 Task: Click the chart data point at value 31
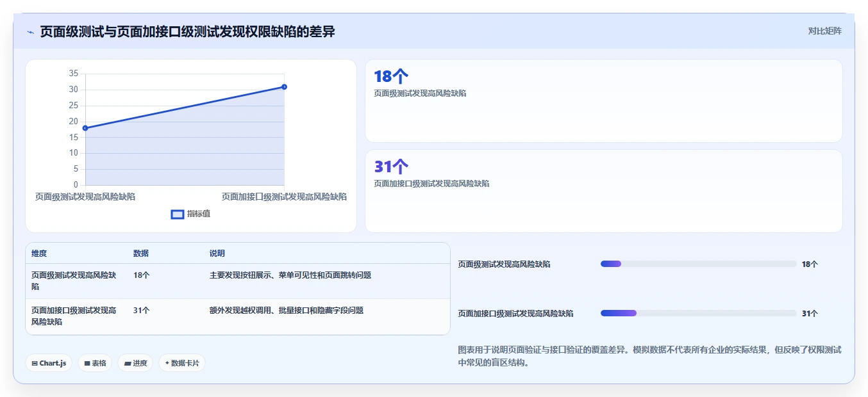284,87
